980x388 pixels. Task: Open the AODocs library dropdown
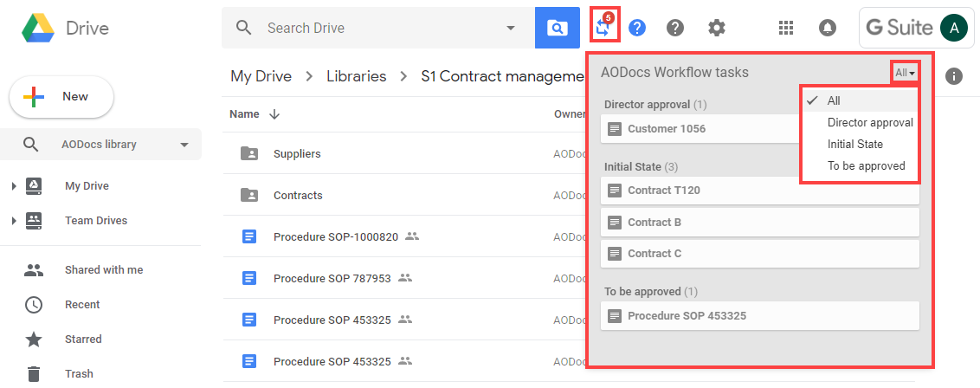101,145
